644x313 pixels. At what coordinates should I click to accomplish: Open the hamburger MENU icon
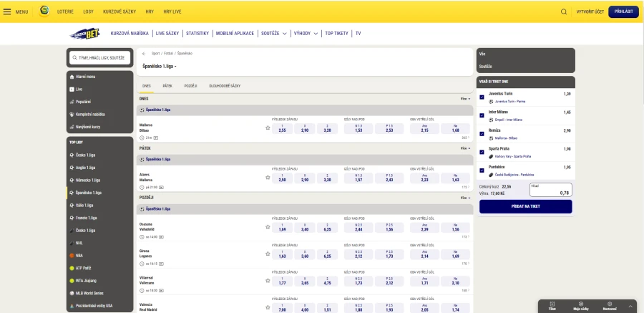[7, 11]
